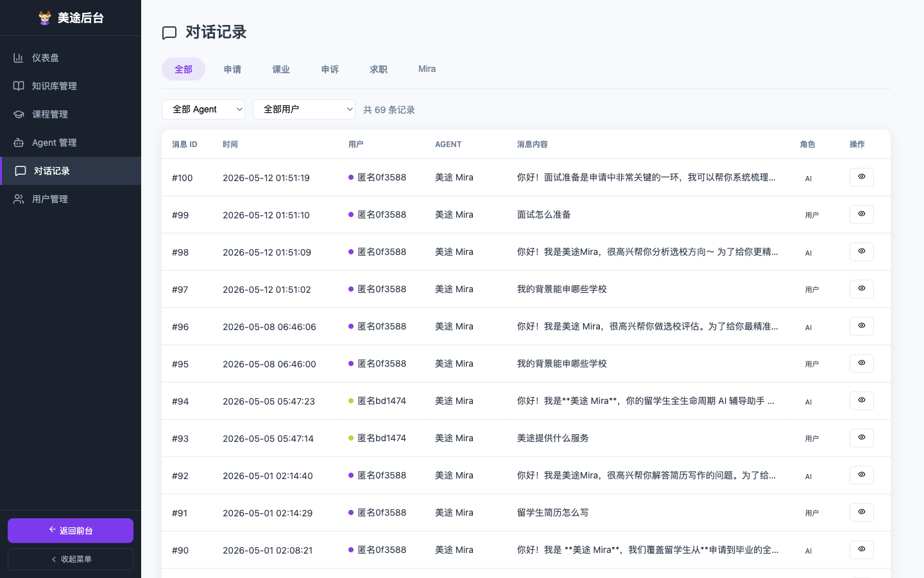View message #90 with eye icon
The width and height of the screenshot is (924, 578).
coord(862,550)
